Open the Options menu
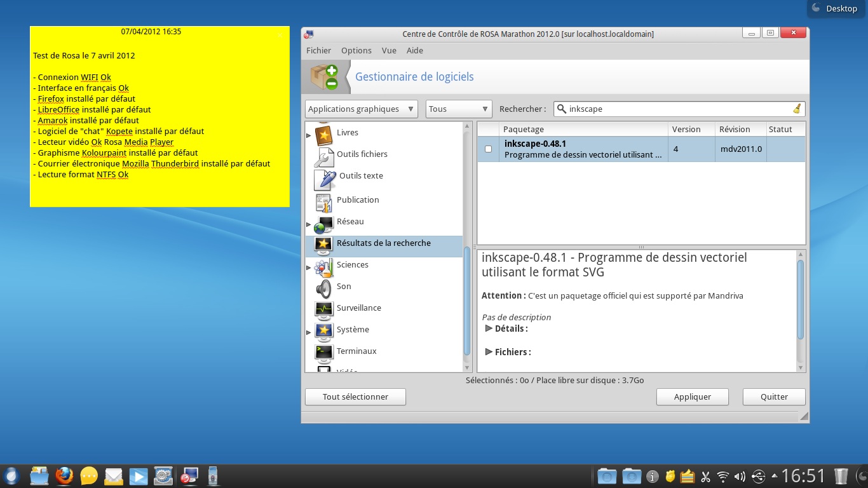Image resolution: width=868 pixels, height=488 pixels. [356, 51]
